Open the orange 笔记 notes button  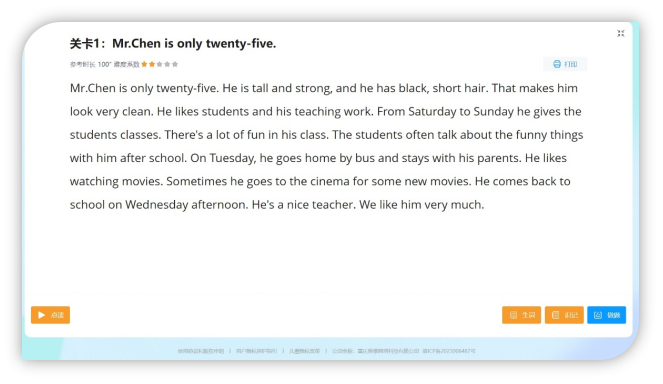(564, 315)
